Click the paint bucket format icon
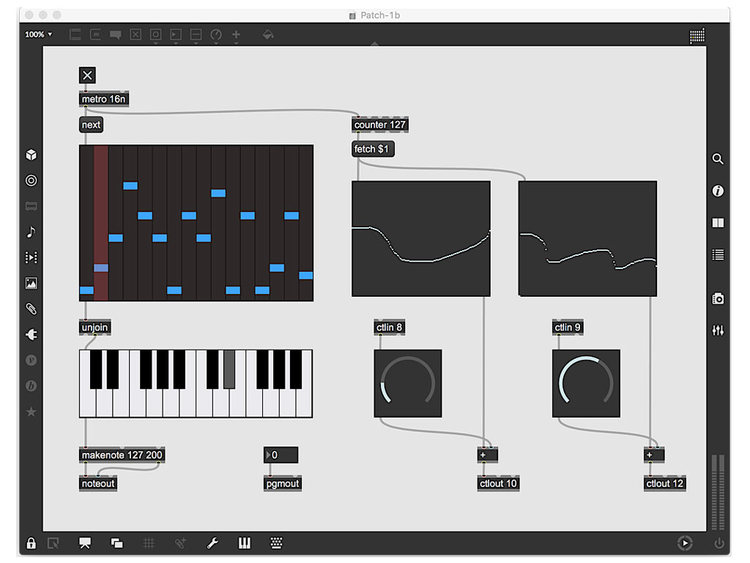The width and height of the screenshot is (750, 563). click(x=267, y=35)
